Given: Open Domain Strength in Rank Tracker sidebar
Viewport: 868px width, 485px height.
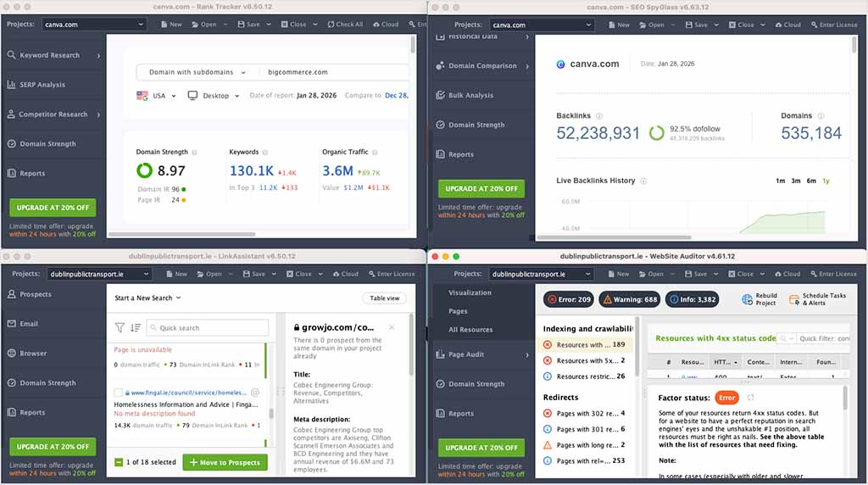Looking at the screenshot, I should [42, 144].
